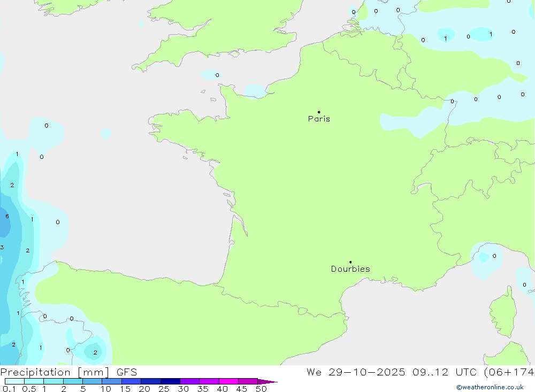535x392 pixels.
Task: Click the 35 legend scale label
Action: click(x=203, y=389)
